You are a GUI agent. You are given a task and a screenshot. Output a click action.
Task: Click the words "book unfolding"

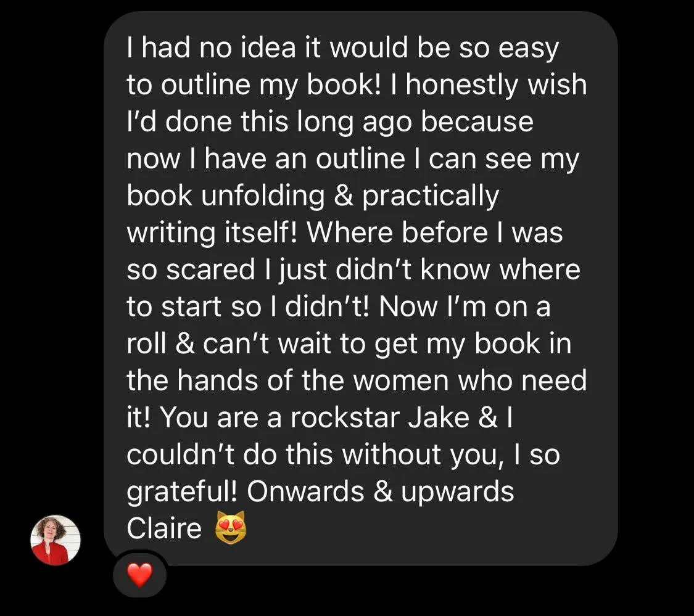tap(226, 195)
